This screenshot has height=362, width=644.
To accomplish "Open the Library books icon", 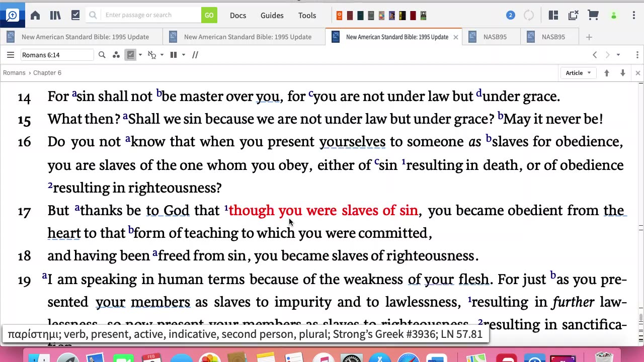I will (55, 15).
